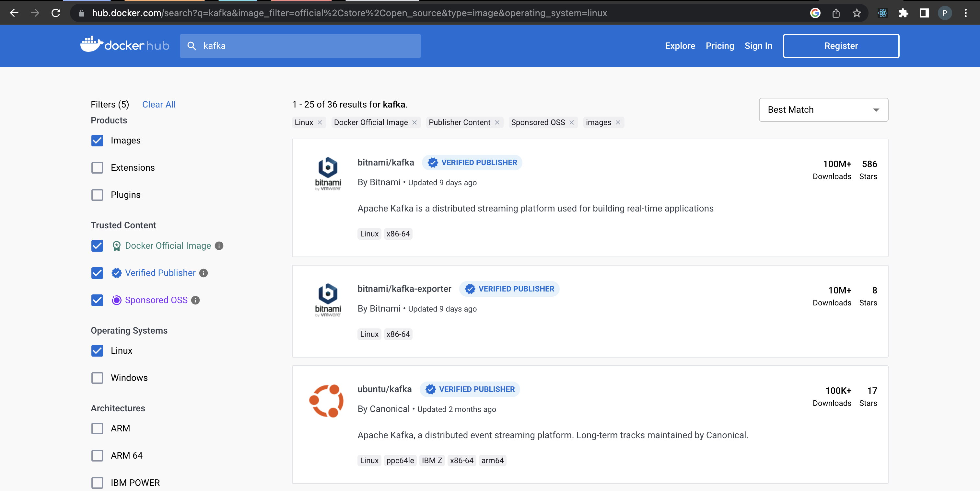Click the Chrome share icon in address bar
This screenshot has height=491, width=980.
coord(836,13)
